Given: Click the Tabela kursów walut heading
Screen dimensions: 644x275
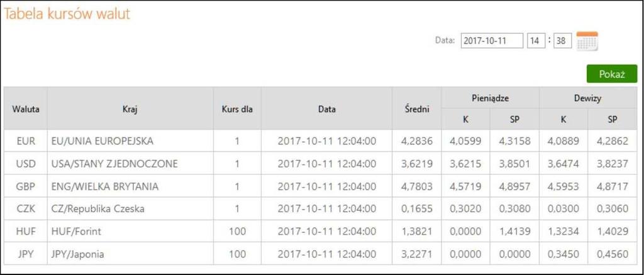Looking at the screenshot, I should tap(67, 14).
